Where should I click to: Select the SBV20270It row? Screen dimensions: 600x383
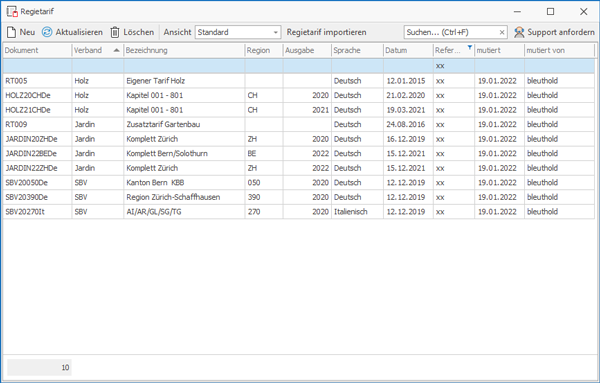pyautogui.click(x=298, y=212)
